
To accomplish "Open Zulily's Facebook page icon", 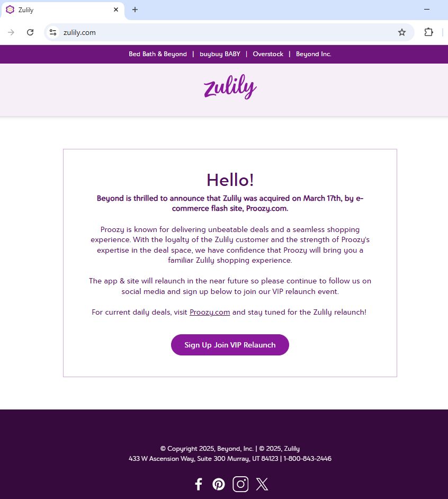I will (x=199, y=484).
